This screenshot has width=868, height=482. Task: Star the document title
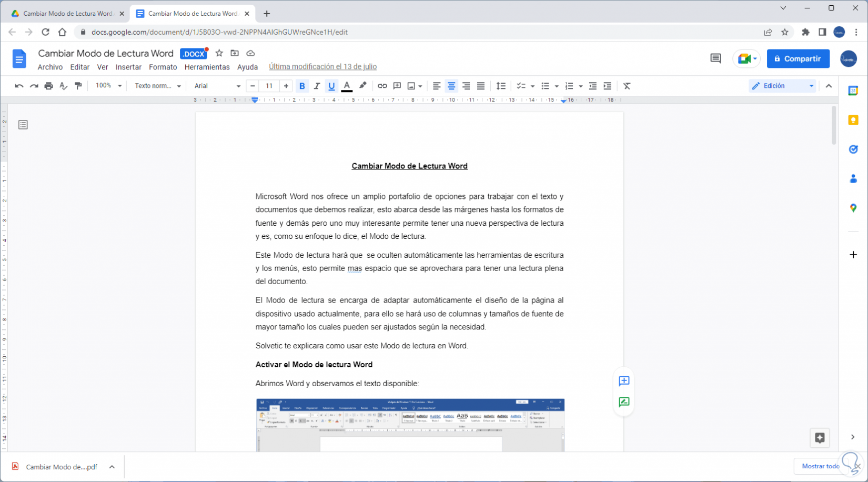pyautogui.click(x=219, y=53)
